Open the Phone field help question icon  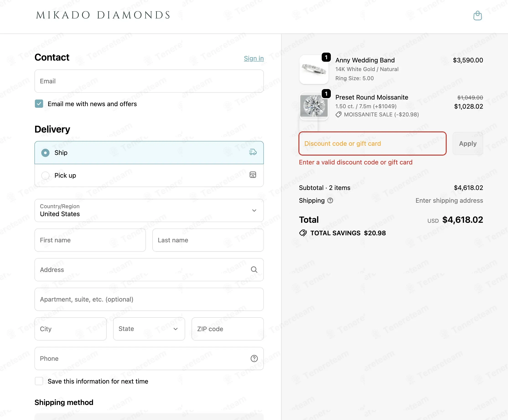coord(254,358)
